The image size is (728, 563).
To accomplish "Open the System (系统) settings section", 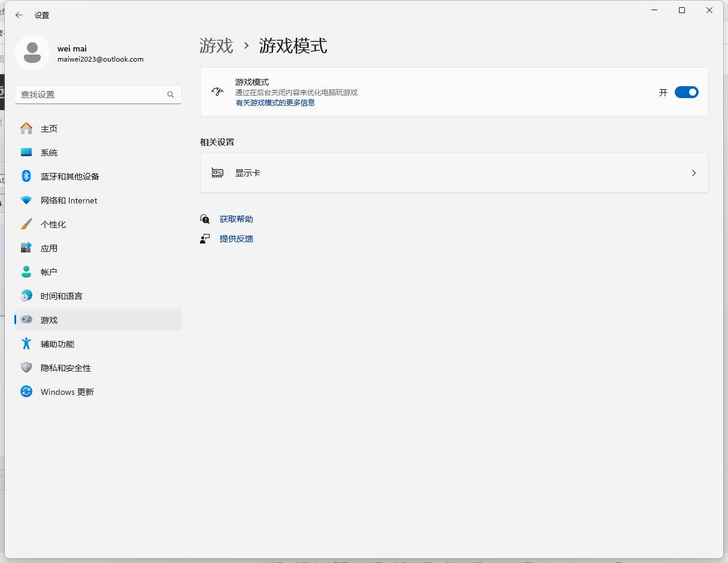I will [x=49, y=153].
